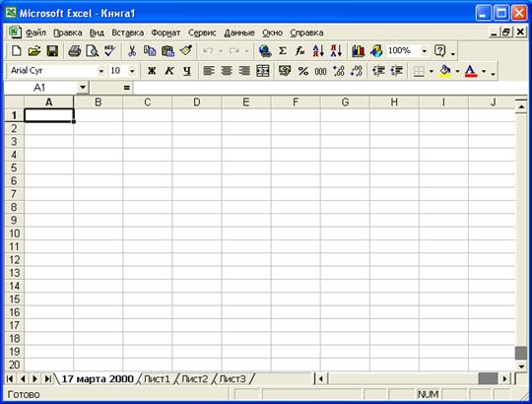Open the Формат menu
Screen dimensions: 532x404
pyautogui.click(x=166, y=33)
